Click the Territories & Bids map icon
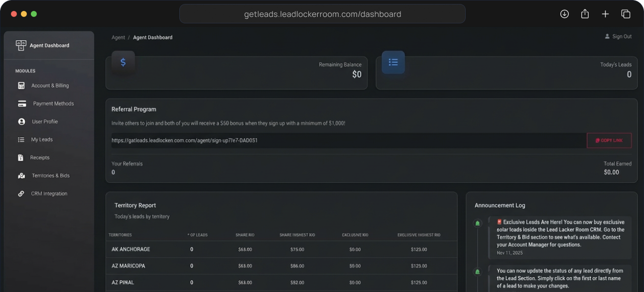The image size is (644, 292). coord(21,176)
